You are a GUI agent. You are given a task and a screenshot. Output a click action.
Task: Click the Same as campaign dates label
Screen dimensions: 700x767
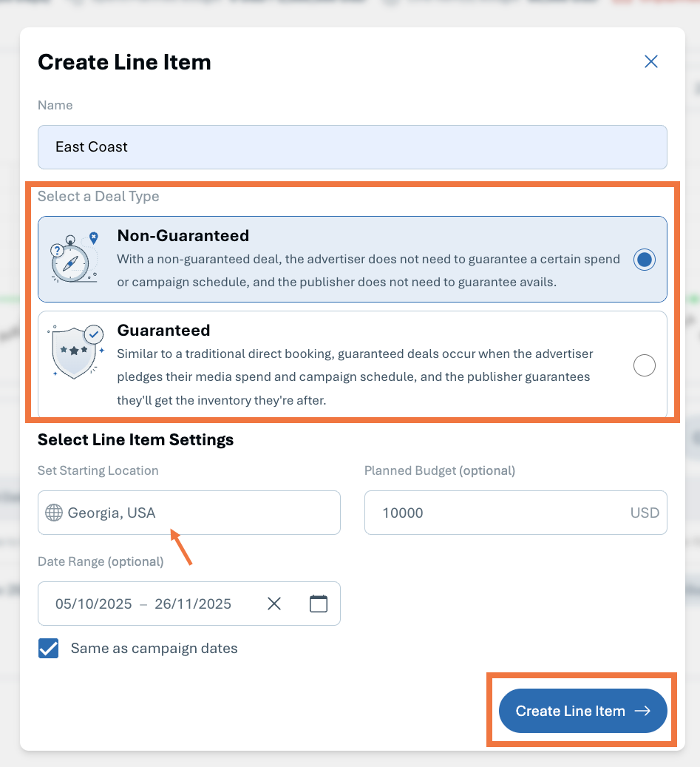coord(154,648)
